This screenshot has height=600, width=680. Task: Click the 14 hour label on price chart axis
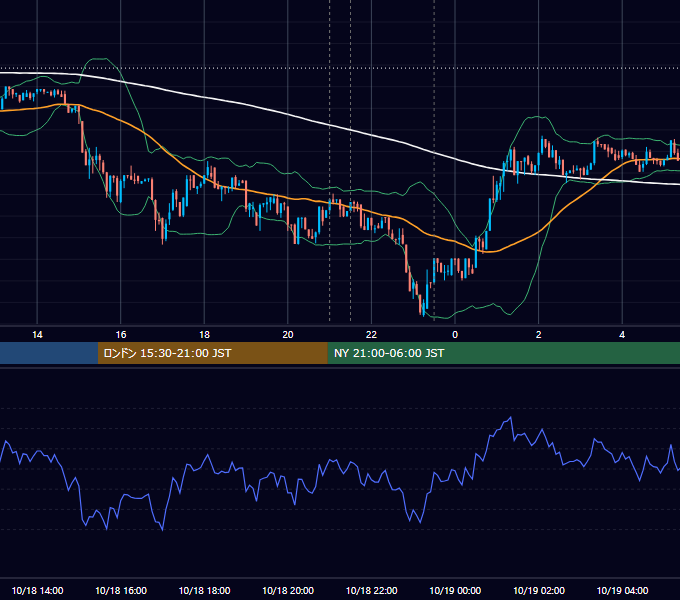point(37,335)
